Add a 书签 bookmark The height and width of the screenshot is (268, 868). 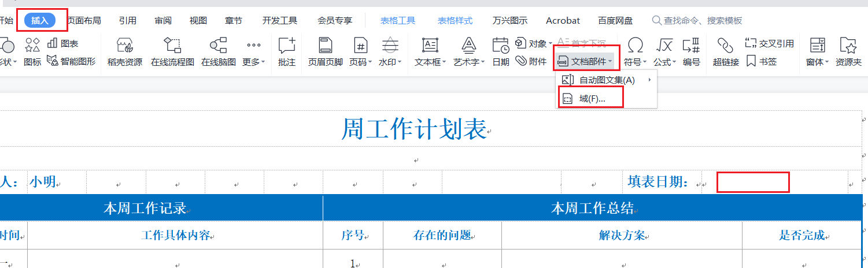(x=761, y=61)
